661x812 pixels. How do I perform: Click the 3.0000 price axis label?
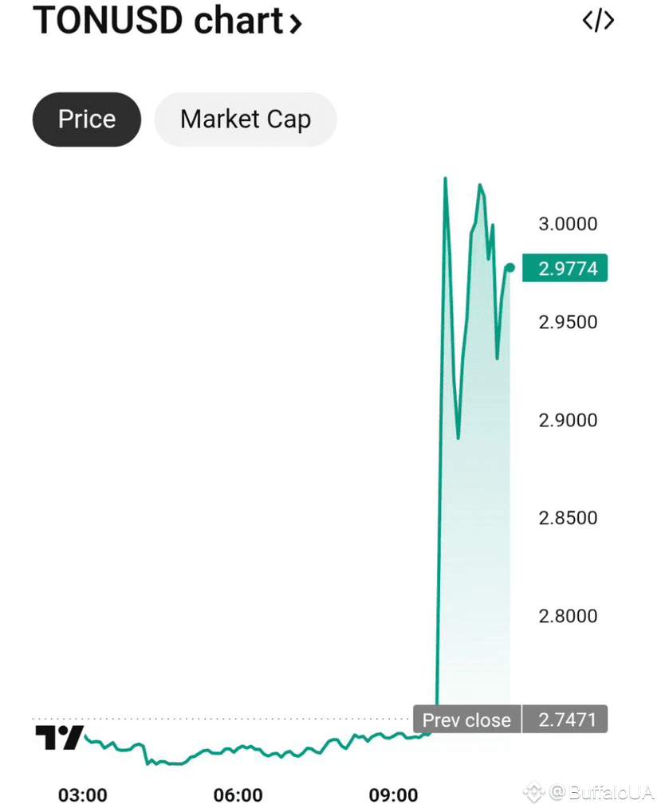pyautogui.click(x=569, y=224)
